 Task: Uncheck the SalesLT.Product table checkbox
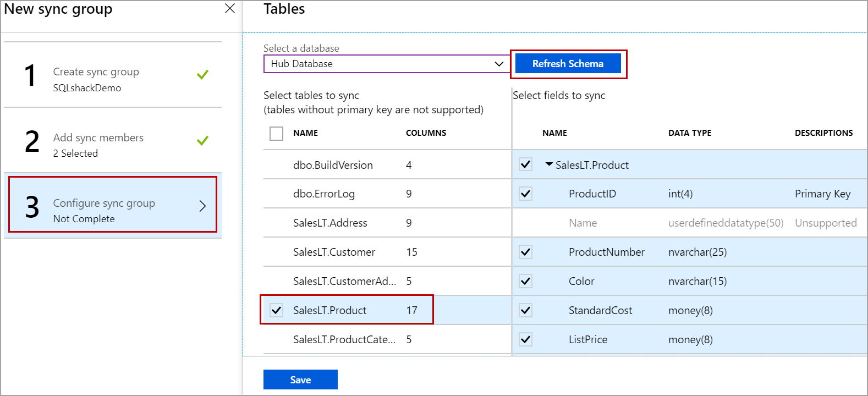[277, 310]
